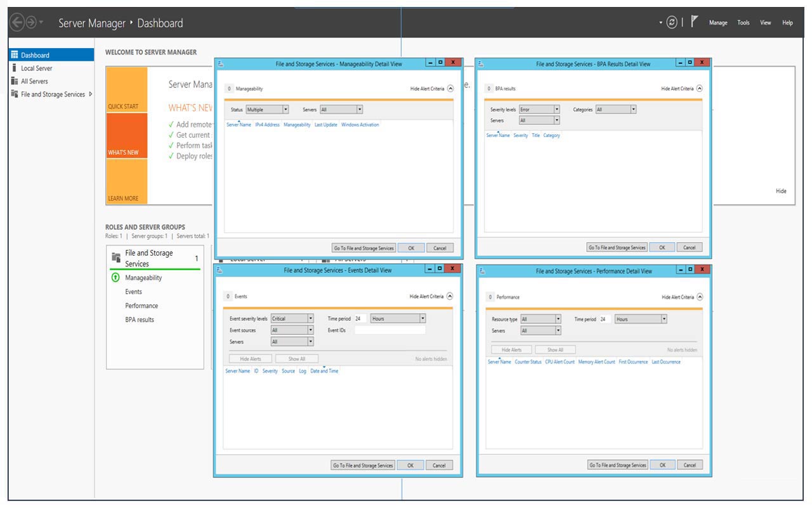
Task: Sort by Counter Status column in Performance
Action: [528, 362]
